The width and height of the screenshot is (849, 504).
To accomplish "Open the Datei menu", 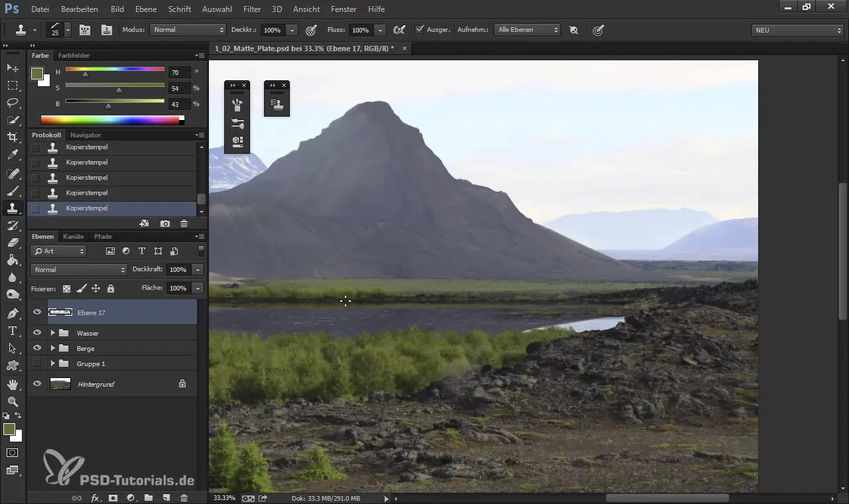I will coord(40,9).
